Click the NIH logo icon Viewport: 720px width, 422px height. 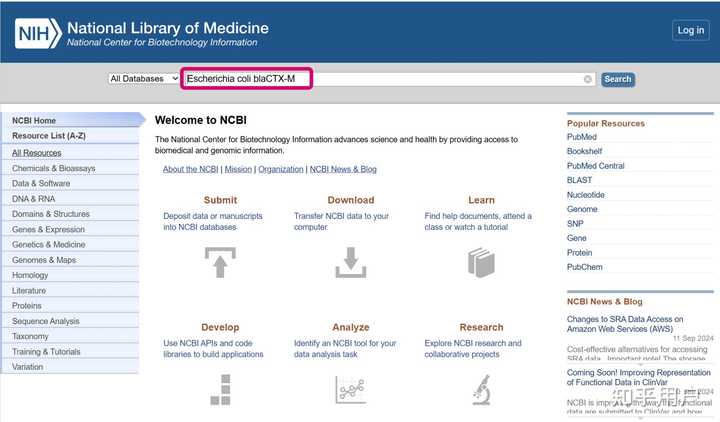point(38,33)
